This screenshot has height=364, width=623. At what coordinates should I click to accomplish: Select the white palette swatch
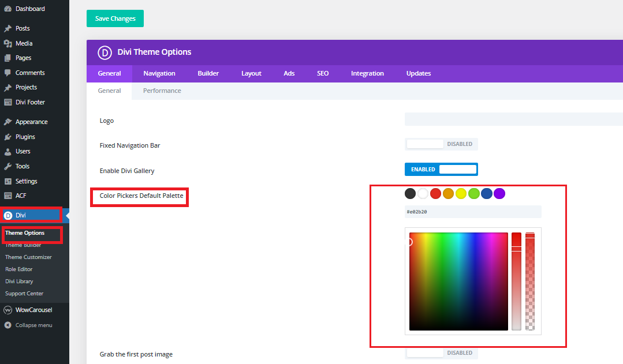[x=423, y=194]
